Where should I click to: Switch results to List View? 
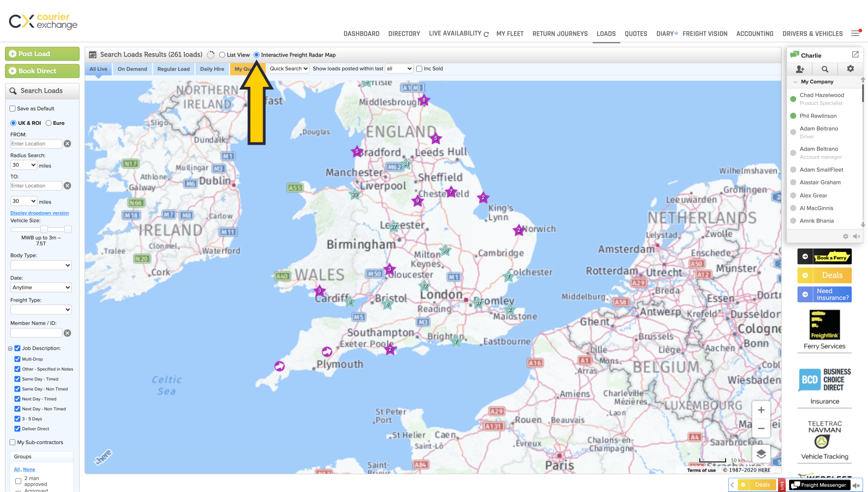[222, 55]
